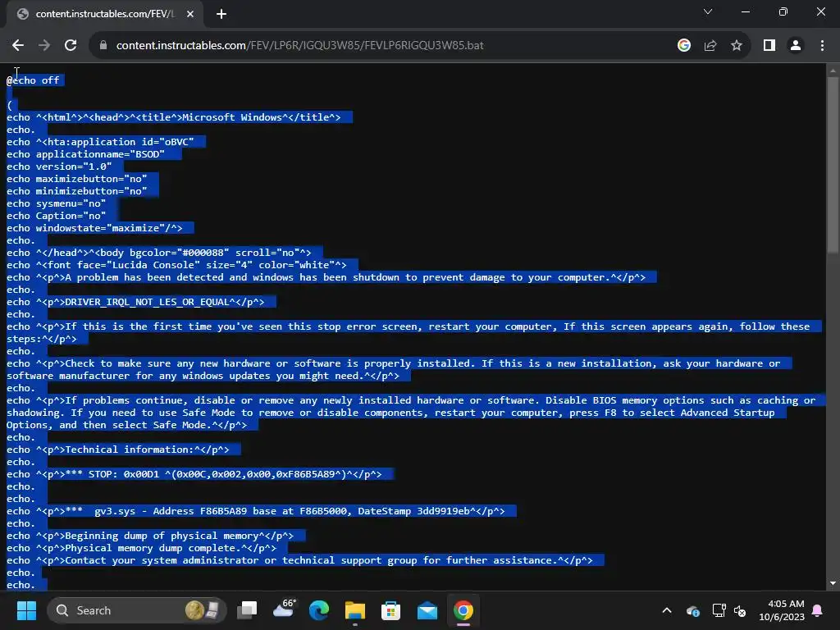Image resolution: width=840 pixels, height=630 pixels.
Task: Open the Chrome profile menu
Action: pos(796,46)
